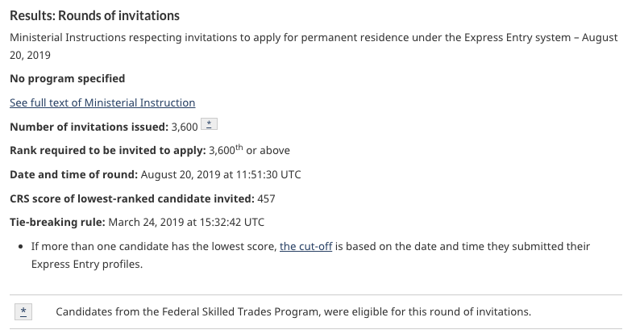
Task: Click the Number of invitations issued label
Action: click(x=89, y=127)
